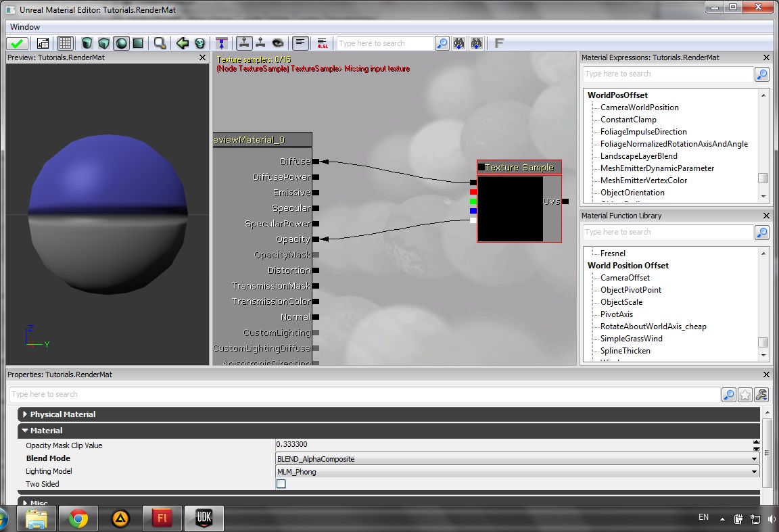Click the Properties panel search field
Image resolution: width=779 pixels, height=532 pixels.
tap(364, 394)
